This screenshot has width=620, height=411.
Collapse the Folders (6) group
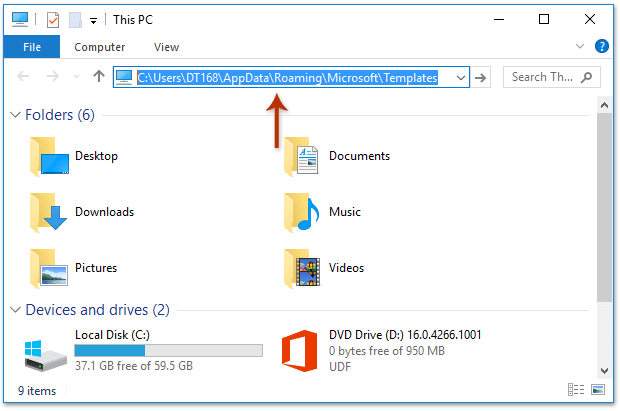[x=15, y=115]
